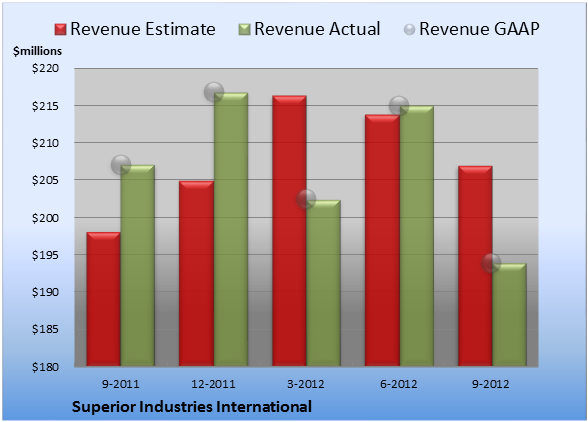
Task: Click the red Revenue Estimate legend swatch
Action: click(x=60, y=30)
